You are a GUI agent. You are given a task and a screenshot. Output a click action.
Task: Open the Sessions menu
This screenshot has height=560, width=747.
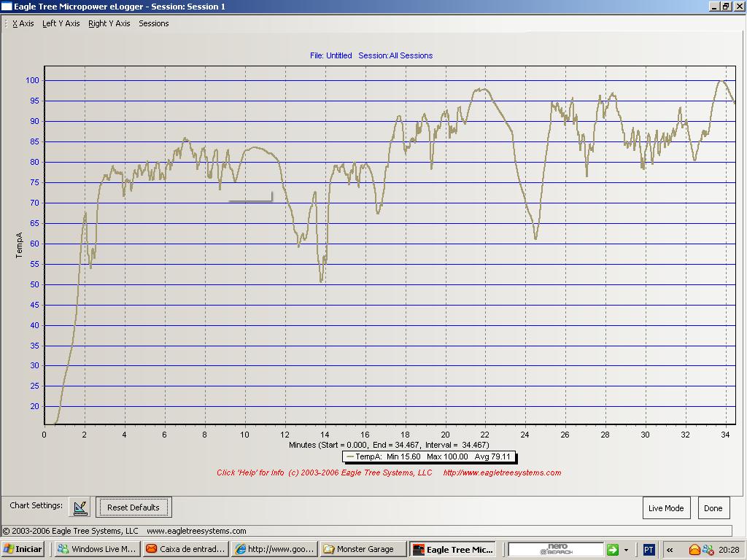(x=154, y=23)
